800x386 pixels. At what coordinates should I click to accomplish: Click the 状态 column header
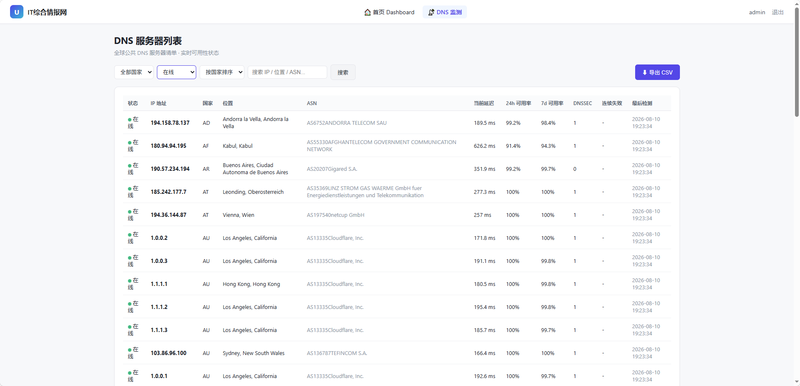tap(133, 103)
